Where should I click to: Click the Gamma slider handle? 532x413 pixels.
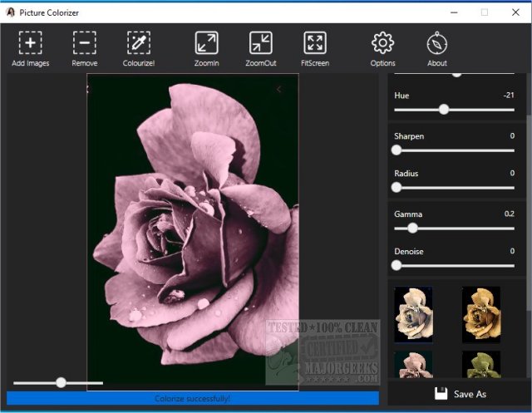pyautogui.click(x=412, y=228)
